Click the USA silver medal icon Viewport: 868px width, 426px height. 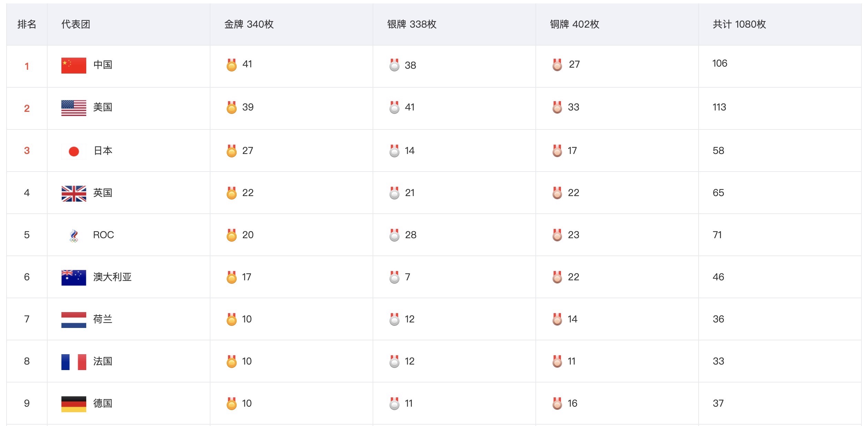pos(394,107)
